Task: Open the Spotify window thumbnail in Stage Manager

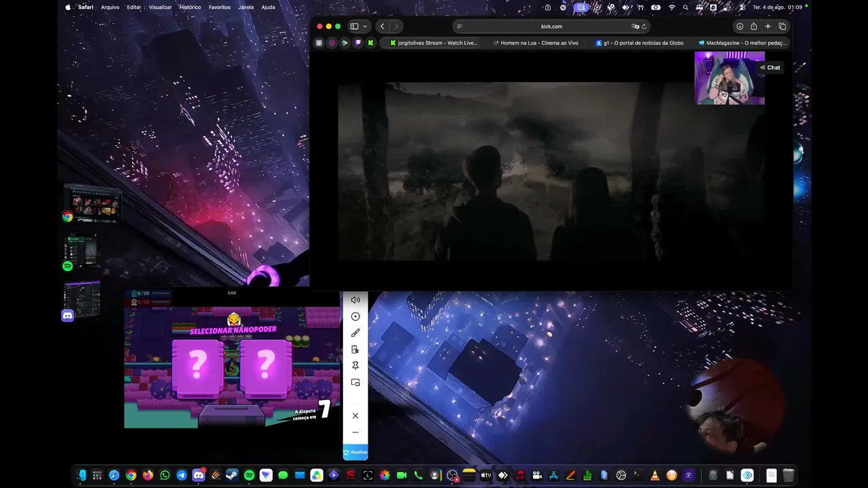Action: tap(80, 252)
